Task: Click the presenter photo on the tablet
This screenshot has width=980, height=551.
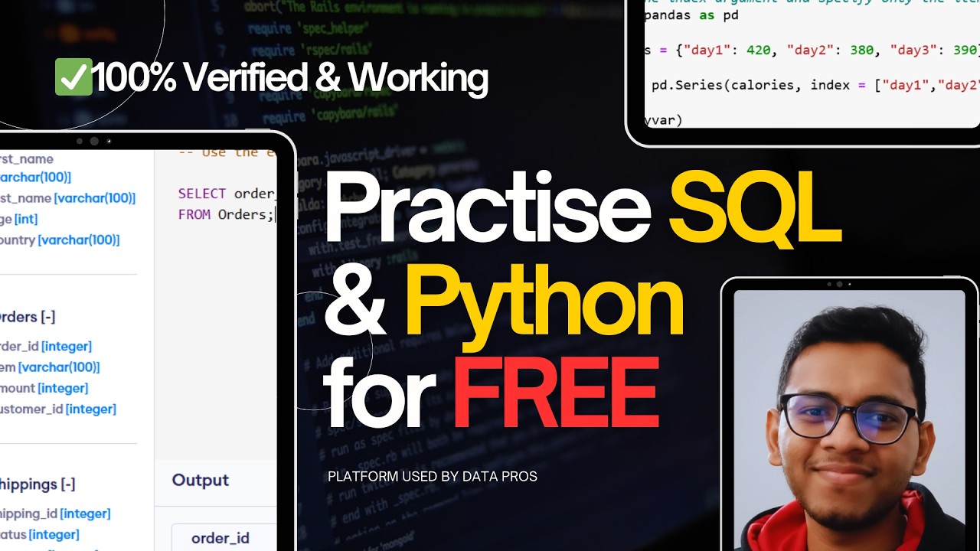Action: click(849, 420)
